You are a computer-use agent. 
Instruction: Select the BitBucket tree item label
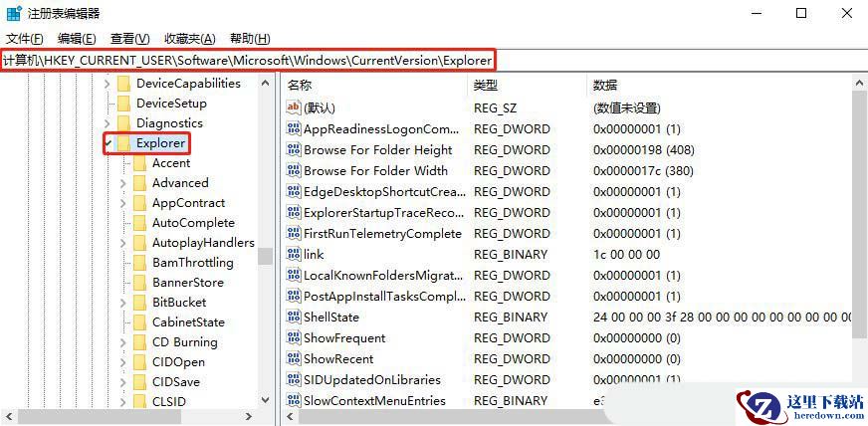point(179,303)
